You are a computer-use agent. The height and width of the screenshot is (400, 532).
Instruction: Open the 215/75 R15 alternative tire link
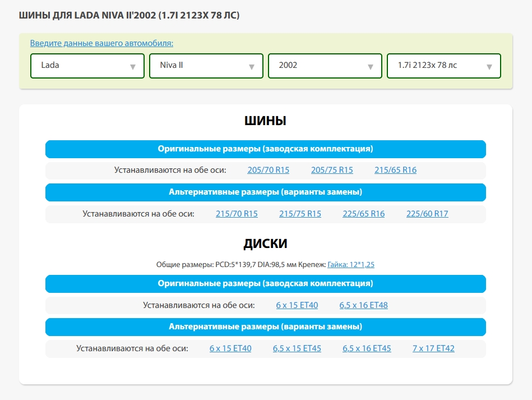click(300, 214)
